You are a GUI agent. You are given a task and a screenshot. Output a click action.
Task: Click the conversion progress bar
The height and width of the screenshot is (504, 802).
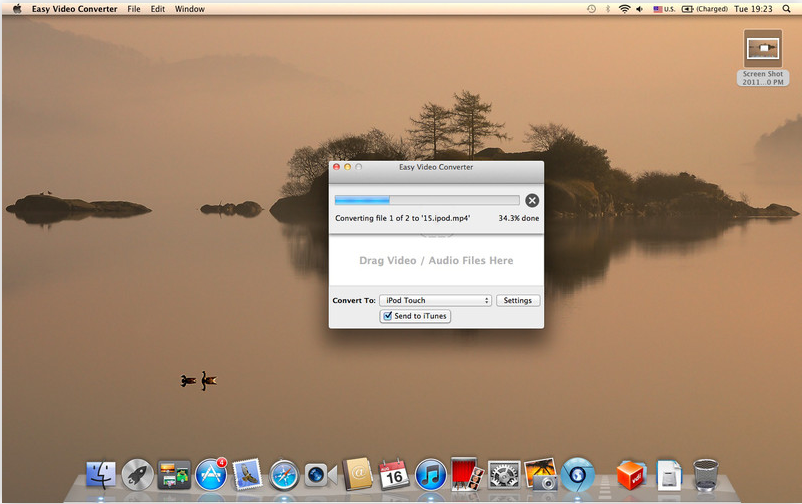point(427,200)
